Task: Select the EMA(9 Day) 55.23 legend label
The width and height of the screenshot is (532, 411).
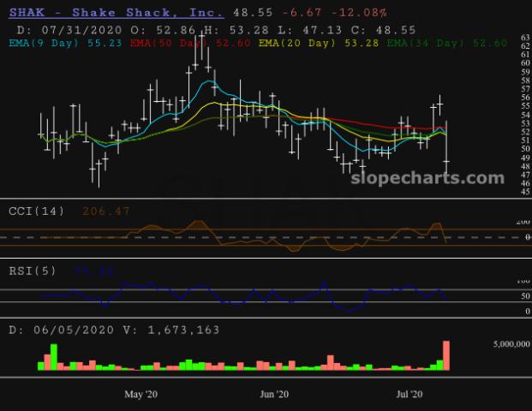Action: [x=65, y=44]
